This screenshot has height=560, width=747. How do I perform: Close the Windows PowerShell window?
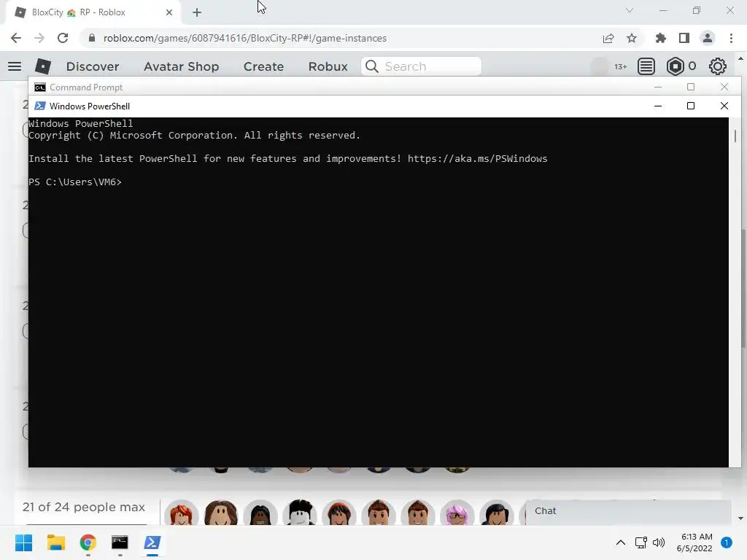point(724,106)
